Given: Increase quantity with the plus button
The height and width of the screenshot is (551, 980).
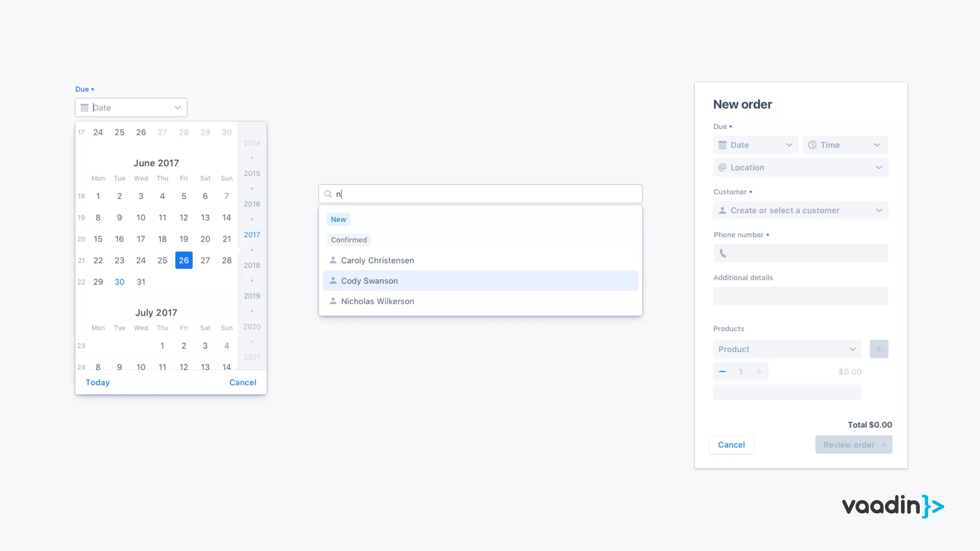Looking at the screenshot, I should (759, 372).
